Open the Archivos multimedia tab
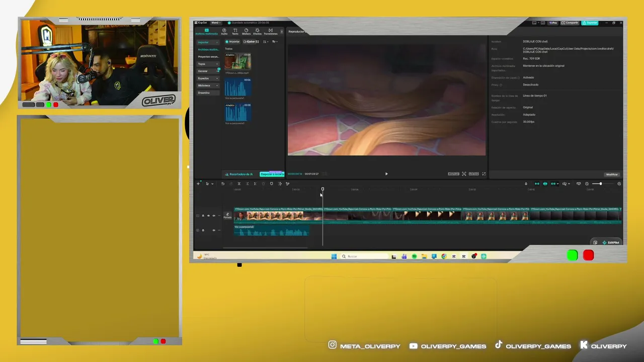This screenshot has height=362, width=644. click(206, 32)
